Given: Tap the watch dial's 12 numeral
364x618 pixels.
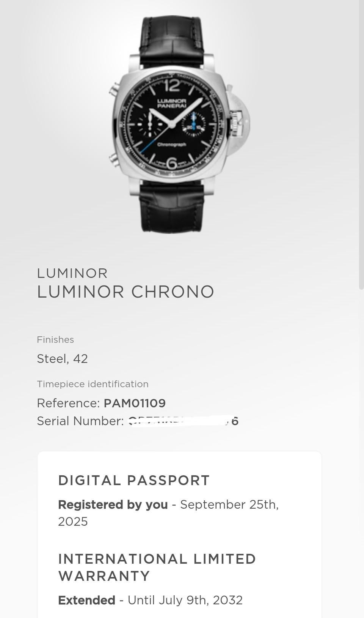Looking at the screenshot, I should [x=172, y=85].
